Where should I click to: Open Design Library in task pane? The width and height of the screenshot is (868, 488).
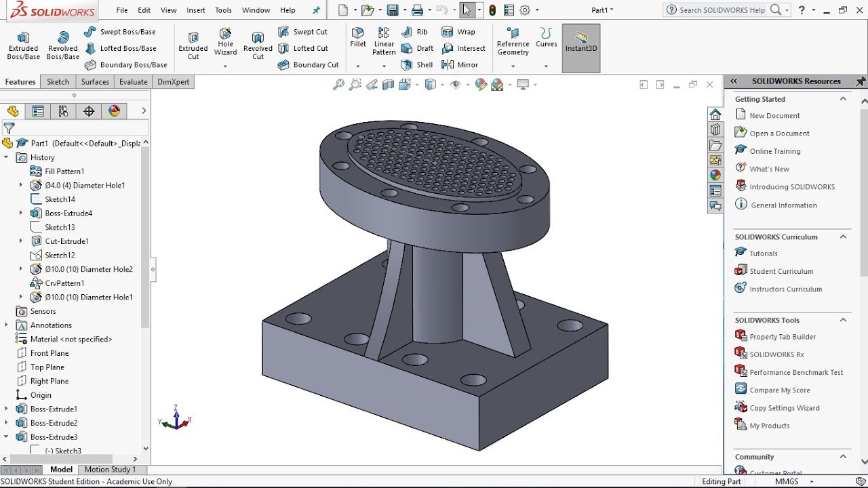(x=715, y=129)
